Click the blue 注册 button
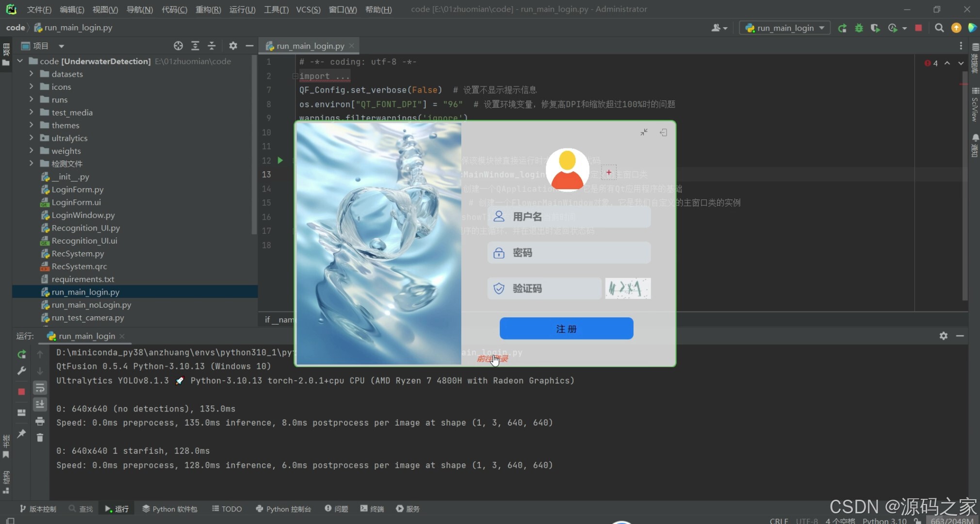 point(566,328)
